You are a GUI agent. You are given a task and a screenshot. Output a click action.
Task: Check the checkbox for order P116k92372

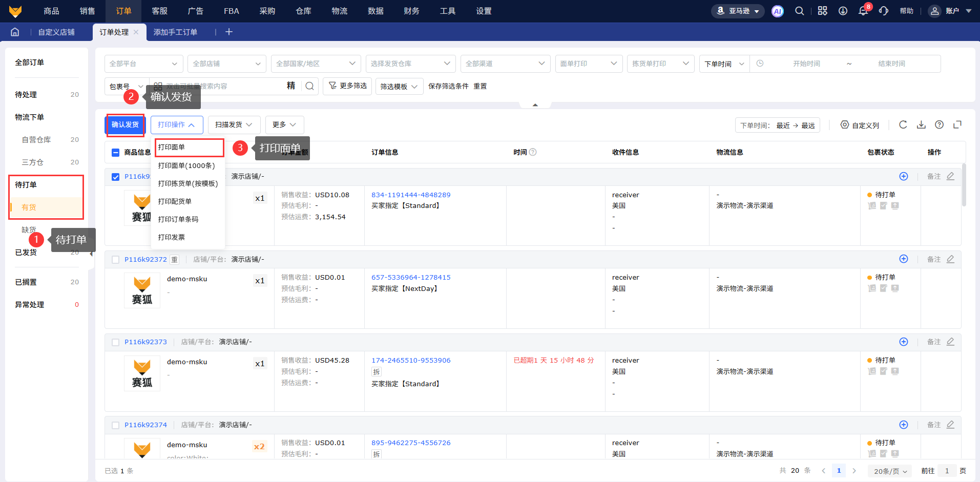point(115,260)
